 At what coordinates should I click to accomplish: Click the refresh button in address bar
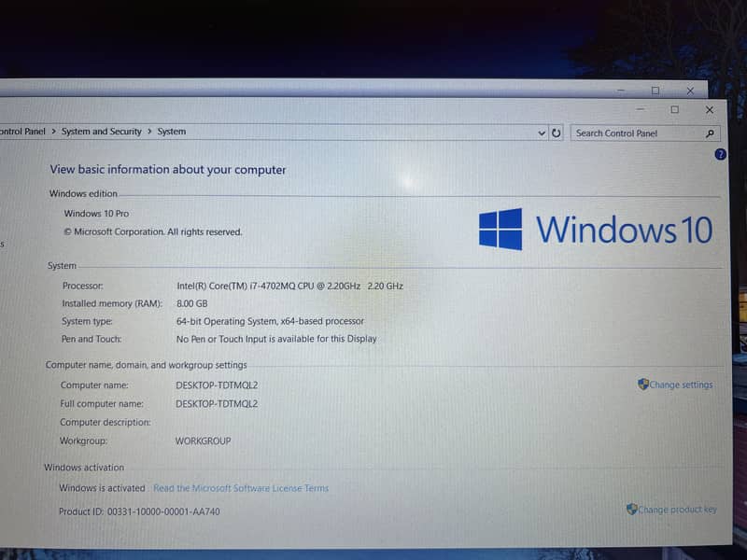(556, 133)
